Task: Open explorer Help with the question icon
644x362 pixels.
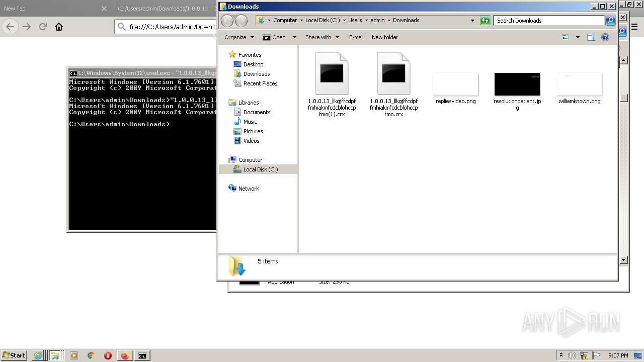Action: click(605, 37)
